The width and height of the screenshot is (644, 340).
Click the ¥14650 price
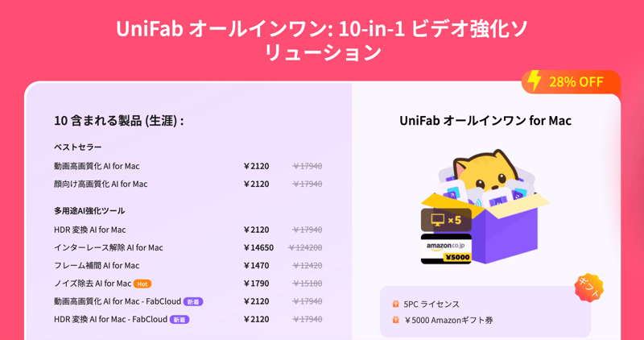(x=258, y=247)
